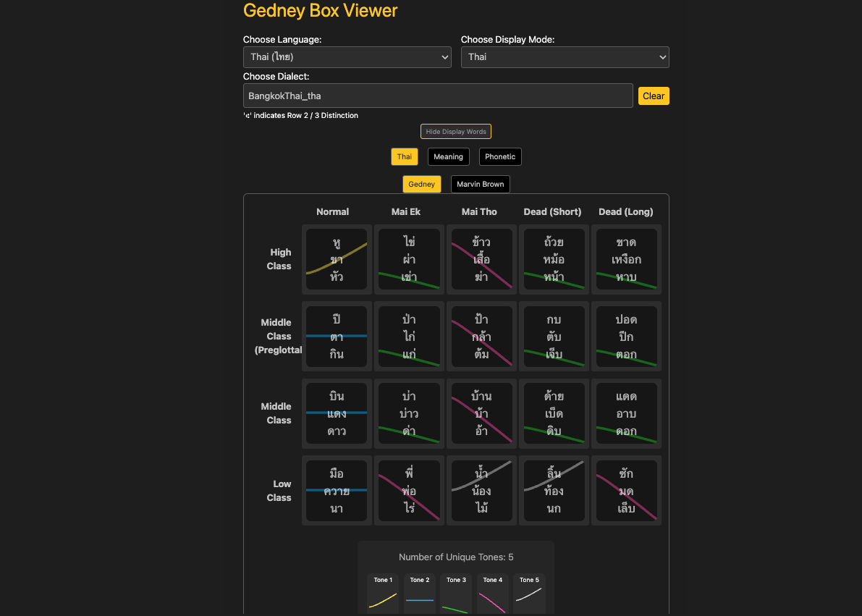Select the Preglottal Middle Class Normal cell
Screen dimensions: 862x616
point(337,337)
